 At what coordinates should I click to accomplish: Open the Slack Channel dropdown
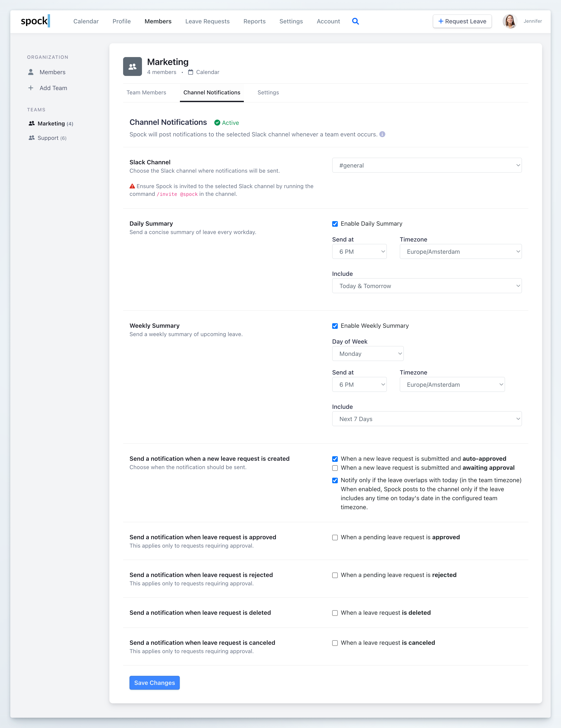pyautogui.click(x=427, y=165)
